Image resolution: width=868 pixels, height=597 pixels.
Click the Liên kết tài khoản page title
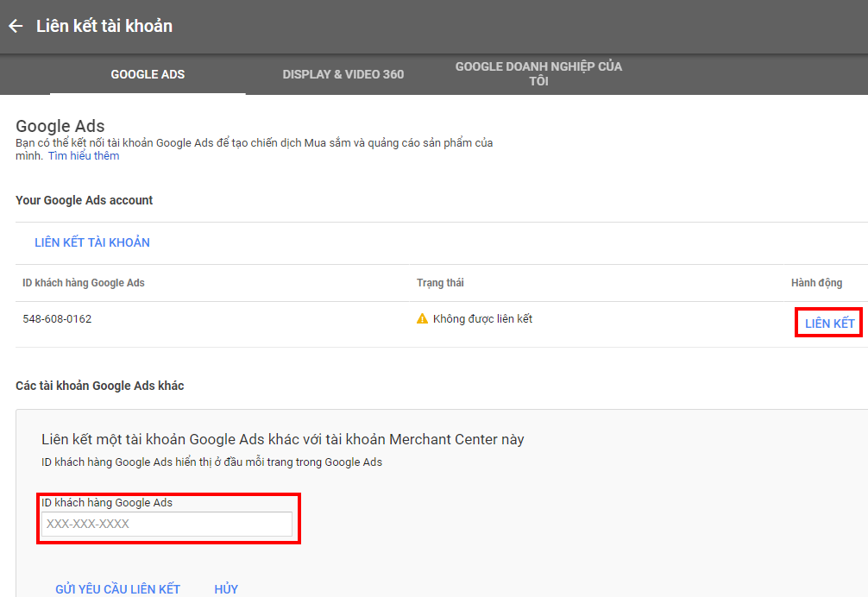[104, 26]
